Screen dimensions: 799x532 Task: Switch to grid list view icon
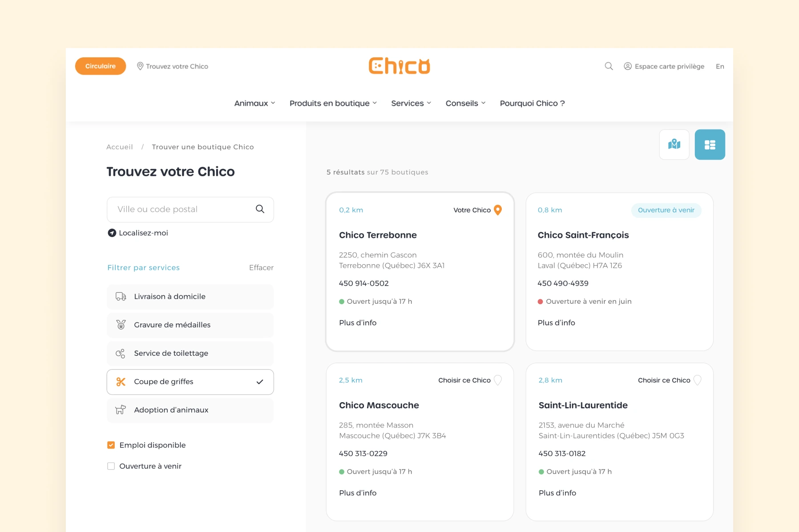pos(710,145)
